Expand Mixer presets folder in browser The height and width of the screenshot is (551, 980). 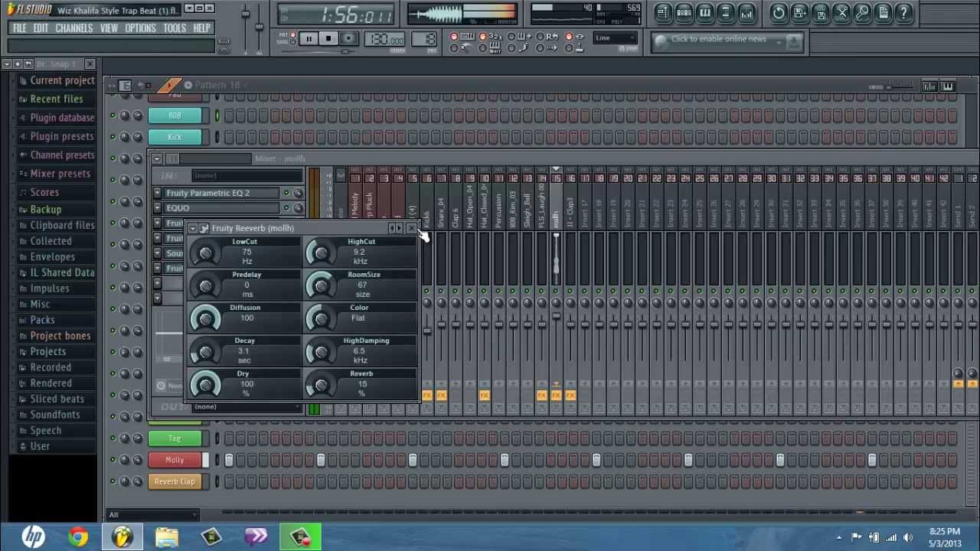pyautogui.click(x=60, y=174)
